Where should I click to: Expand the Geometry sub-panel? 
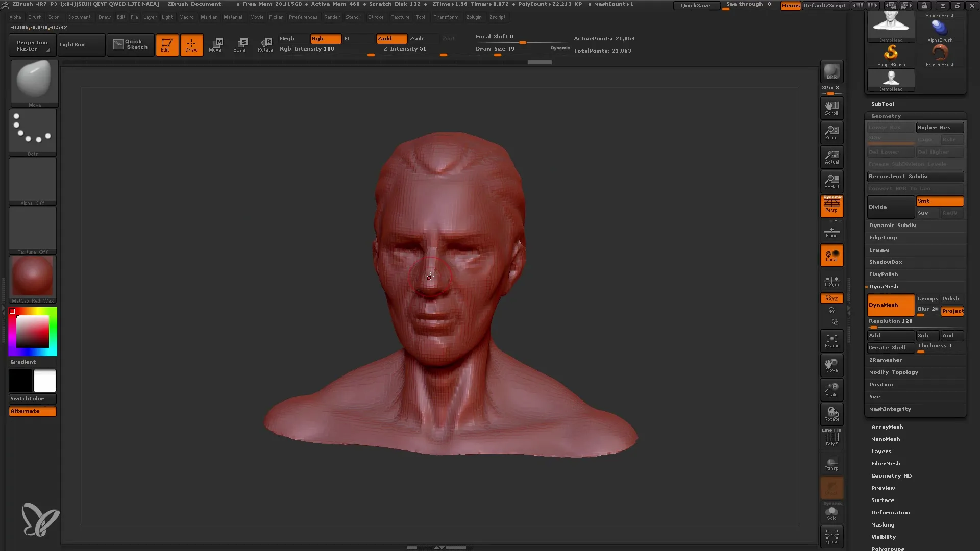(887, 116)
